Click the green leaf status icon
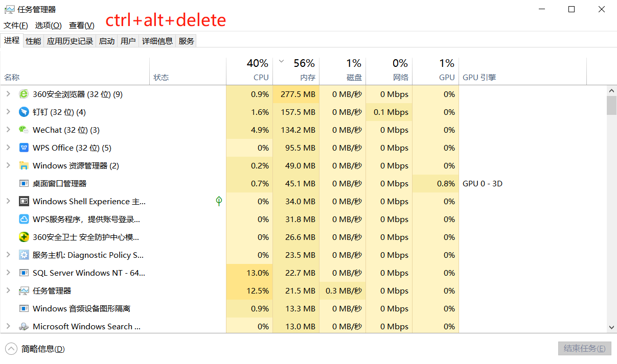 (x=219, y=201)
